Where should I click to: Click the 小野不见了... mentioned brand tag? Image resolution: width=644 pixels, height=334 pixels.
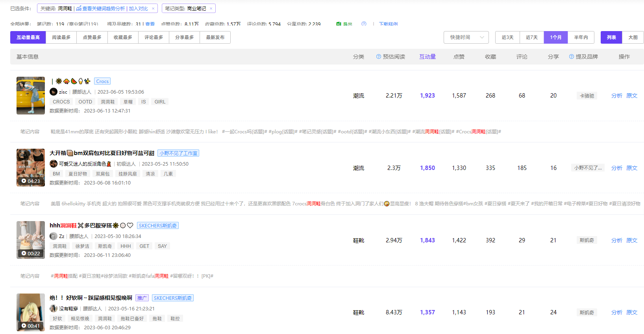[x=588, y=168]
